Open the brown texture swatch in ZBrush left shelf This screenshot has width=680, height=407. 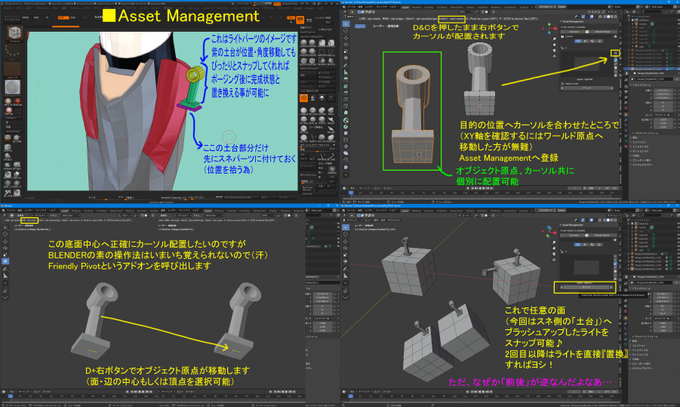(12, 69)
